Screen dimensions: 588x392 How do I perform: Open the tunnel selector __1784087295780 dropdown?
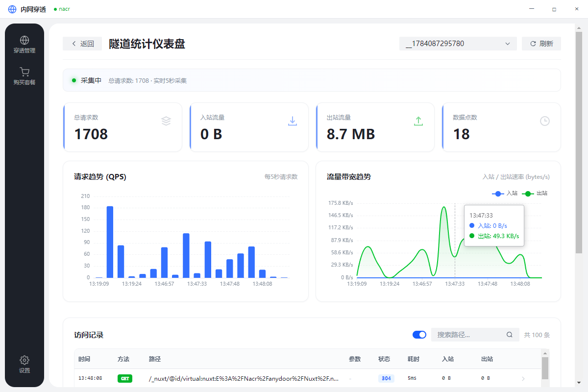pos(458,44)
